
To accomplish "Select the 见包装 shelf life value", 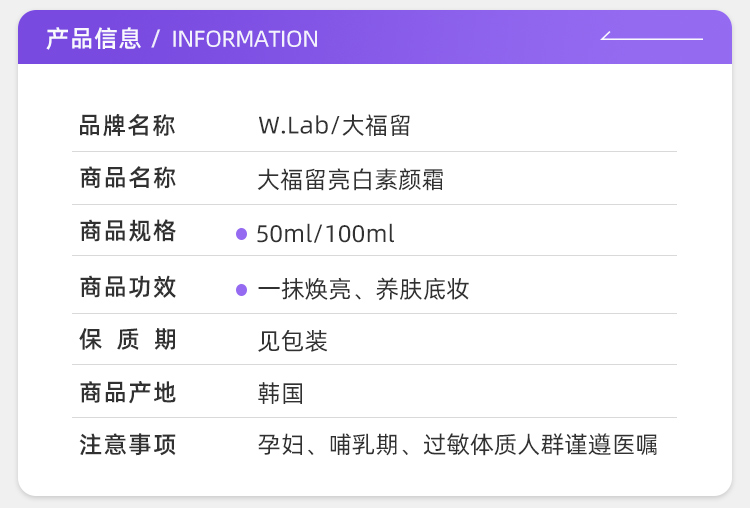I will (292, 341).
